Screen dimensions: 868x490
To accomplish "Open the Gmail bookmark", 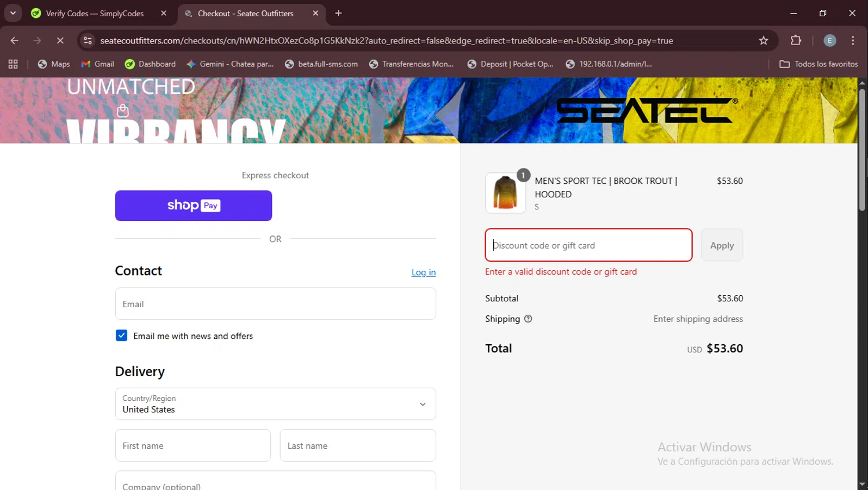I will [98, 64].
